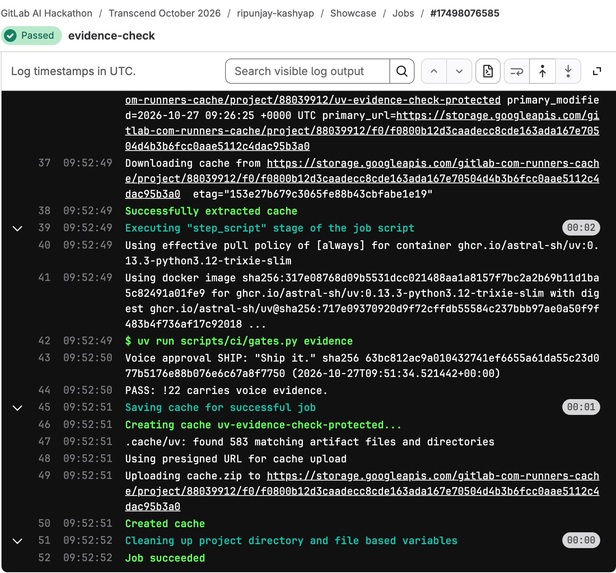The image size is (616, 573).
Task: Enter full screen log view
Action: [x=597, y=71]
